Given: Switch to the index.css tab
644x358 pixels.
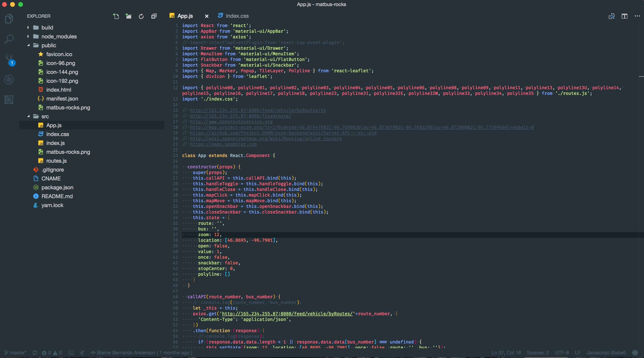Looking at the screenshot, I should pos(237,16).
